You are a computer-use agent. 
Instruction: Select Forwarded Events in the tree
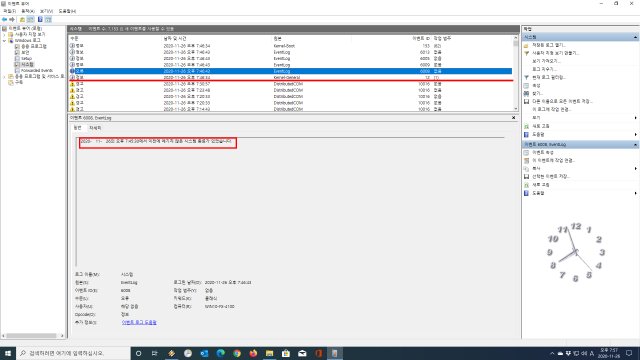coord(37,70)
